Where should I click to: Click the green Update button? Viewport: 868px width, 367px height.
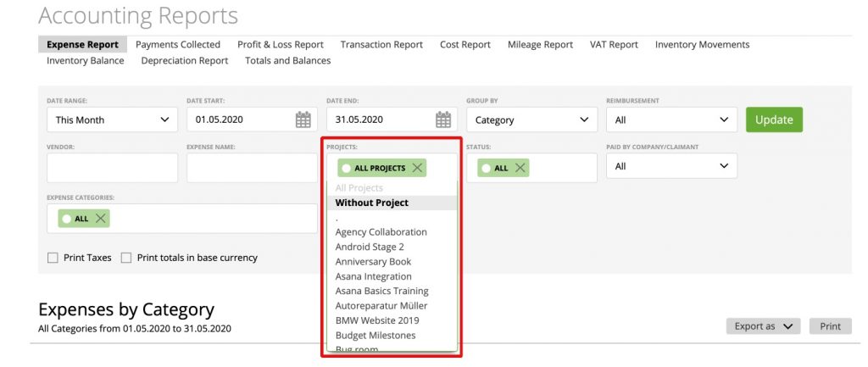(774, 120)
